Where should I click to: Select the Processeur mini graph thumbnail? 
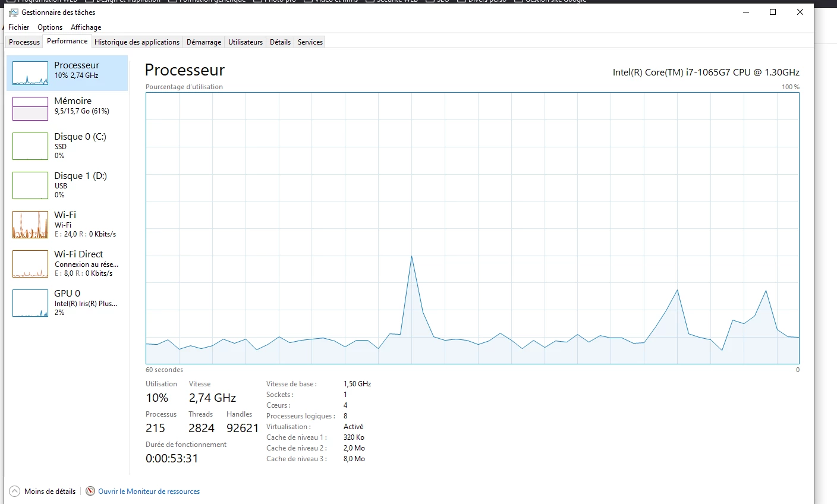(x=30, y=73)
